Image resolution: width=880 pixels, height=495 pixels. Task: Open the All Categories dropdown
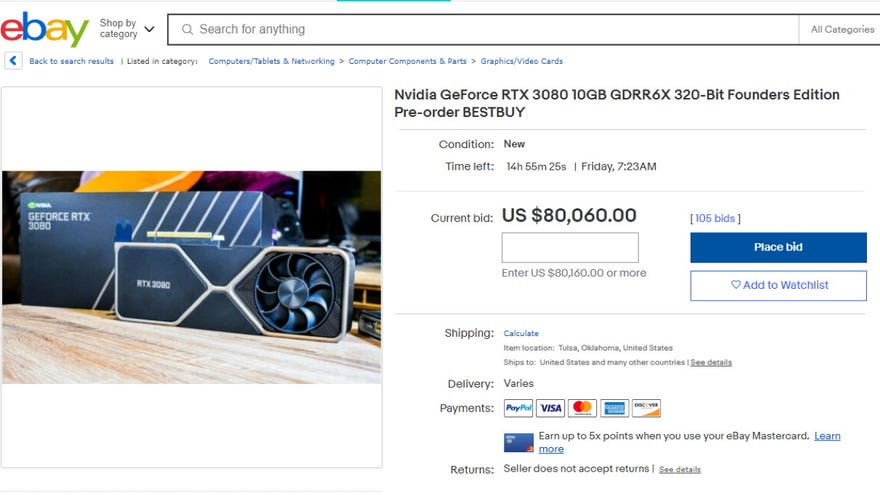pos(842,29)
